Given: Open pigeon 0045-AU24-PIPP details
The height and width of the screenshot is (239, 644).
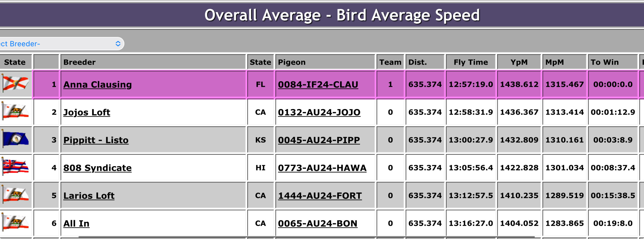Looking at the screenshot, I should point(319,140).
